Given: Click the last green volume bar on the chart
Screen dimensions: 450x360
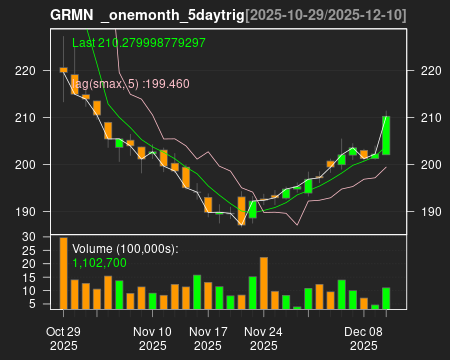Looking at the screenshot, I should click(386, 298).
